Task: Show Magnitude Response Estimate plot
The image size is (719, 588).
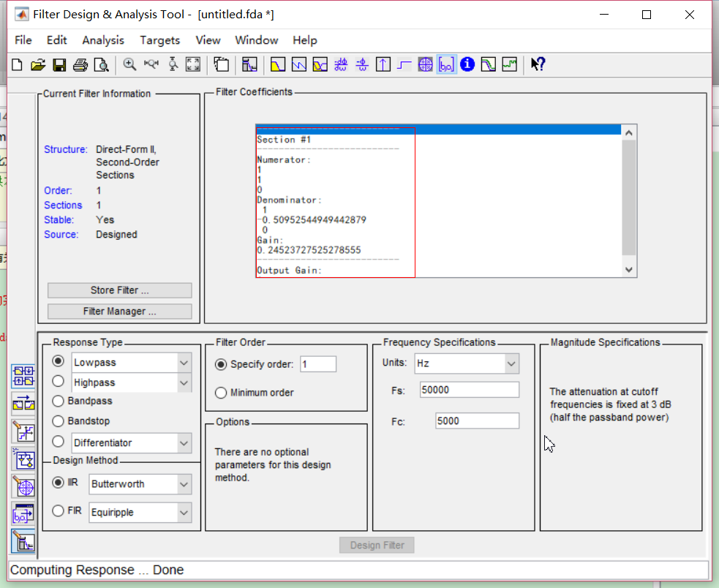Action: (x=489, y=64)
